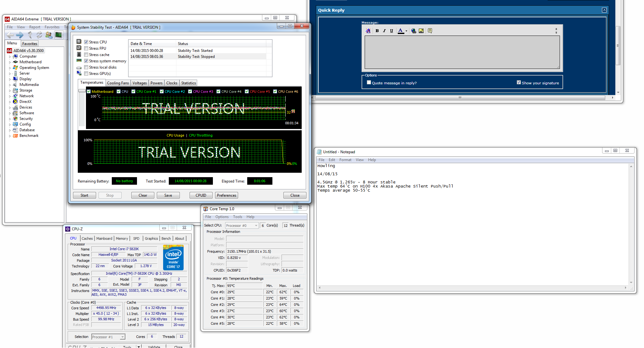Open the stability test Preferences button
Viewport: 644px width, 348px height.
[x=226, y=195]
